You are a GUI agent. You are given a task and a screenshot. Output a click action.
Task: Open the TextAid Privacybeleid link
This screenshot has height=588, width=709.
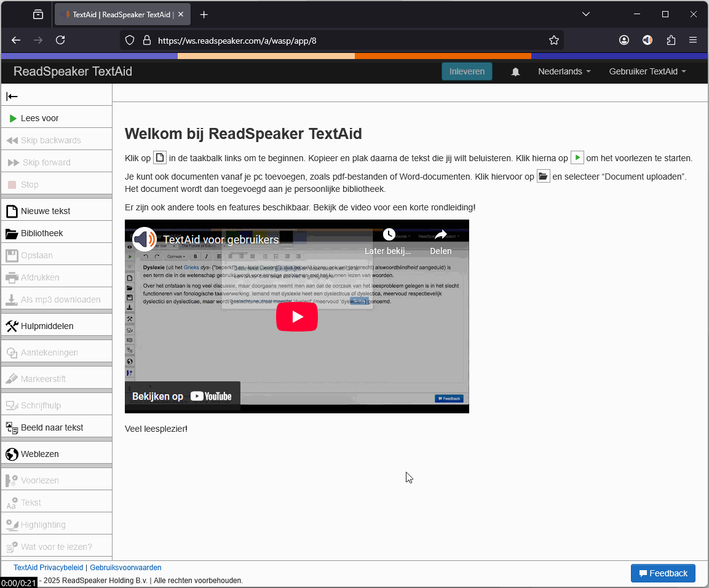pyautogui.click(x=47, y=567)
